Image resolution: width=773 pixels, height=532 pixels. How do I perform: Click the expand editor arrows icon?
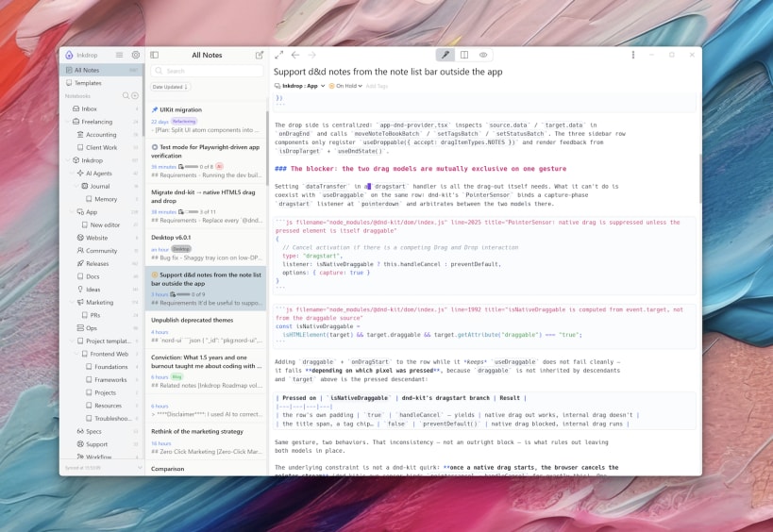[x=279, y=55]
